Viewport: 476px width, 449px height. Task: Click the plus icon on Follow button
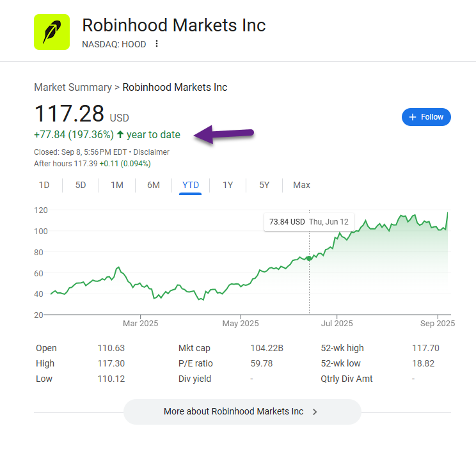tap(413, 117)
